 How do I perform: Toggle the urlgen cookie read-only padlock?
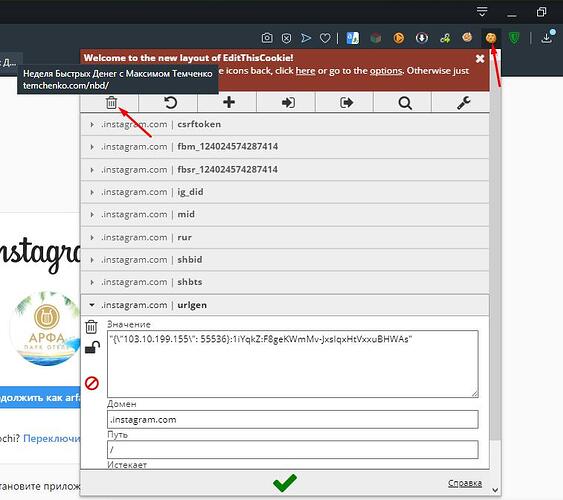tap(92, 347)
